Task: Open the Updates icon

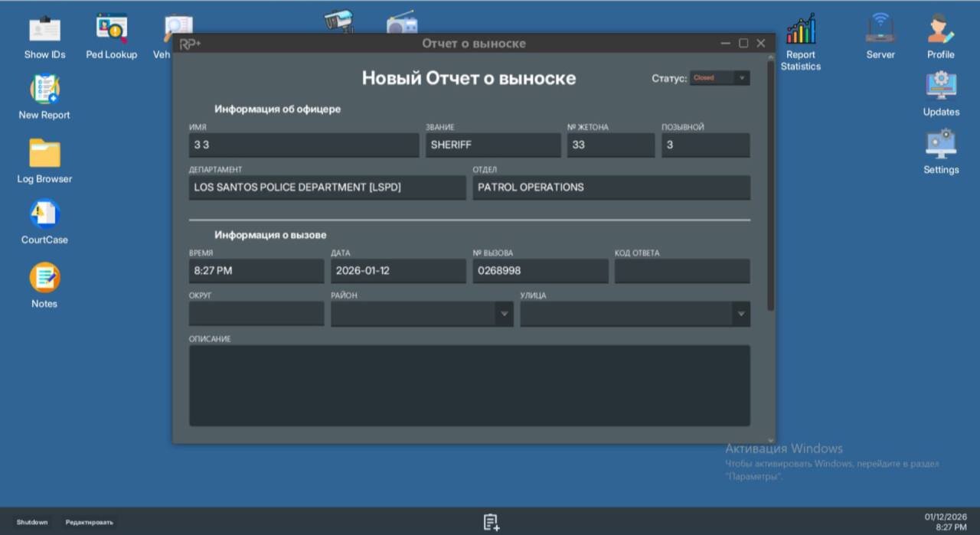Action: [x=941, y=87]
